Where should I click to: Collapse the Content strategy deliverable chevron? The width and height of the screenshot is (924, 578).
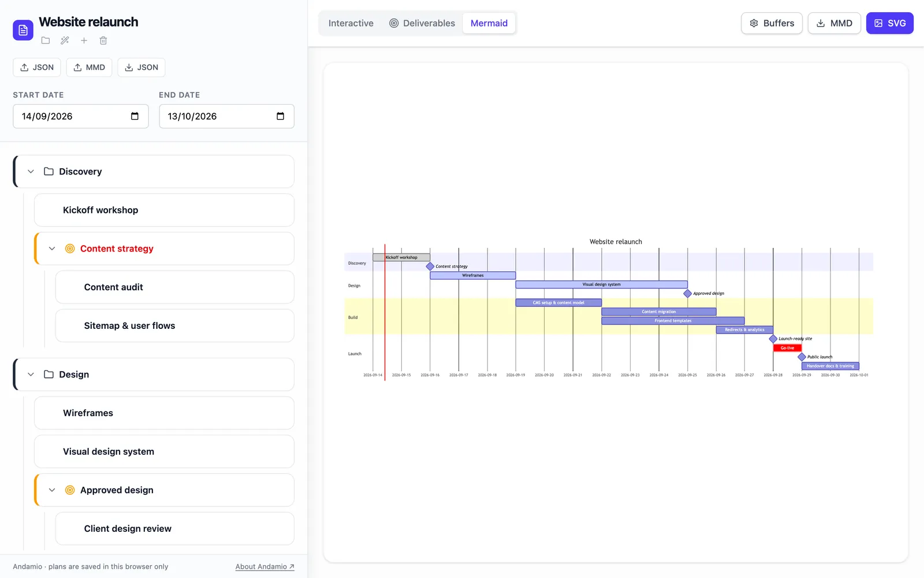(52, 249)
